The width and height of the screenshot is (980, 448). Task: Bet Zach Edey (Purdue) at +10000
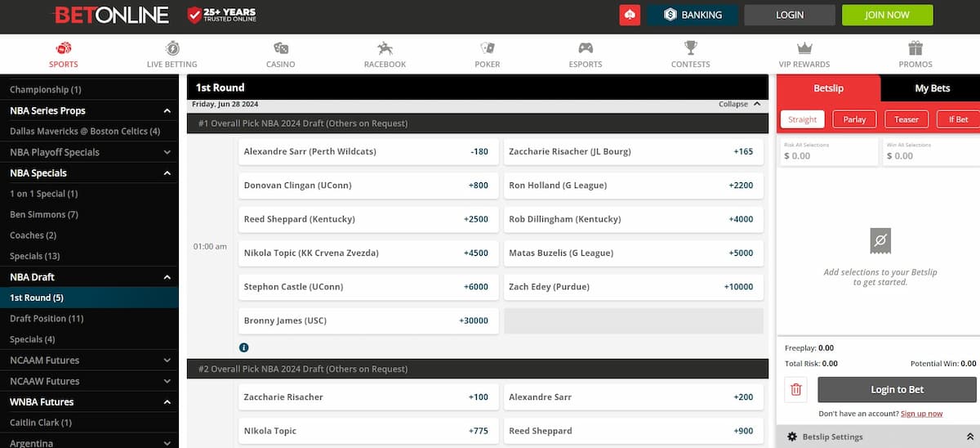(634, 287)
